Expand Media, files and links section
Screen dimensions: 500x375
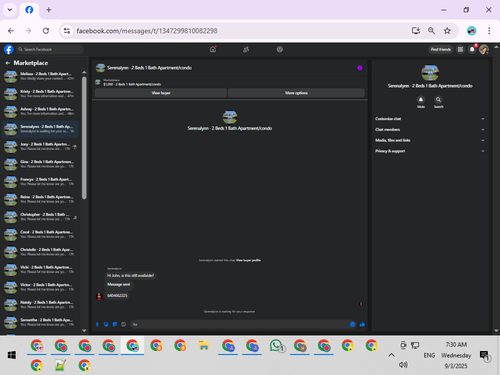coord(429,140)
